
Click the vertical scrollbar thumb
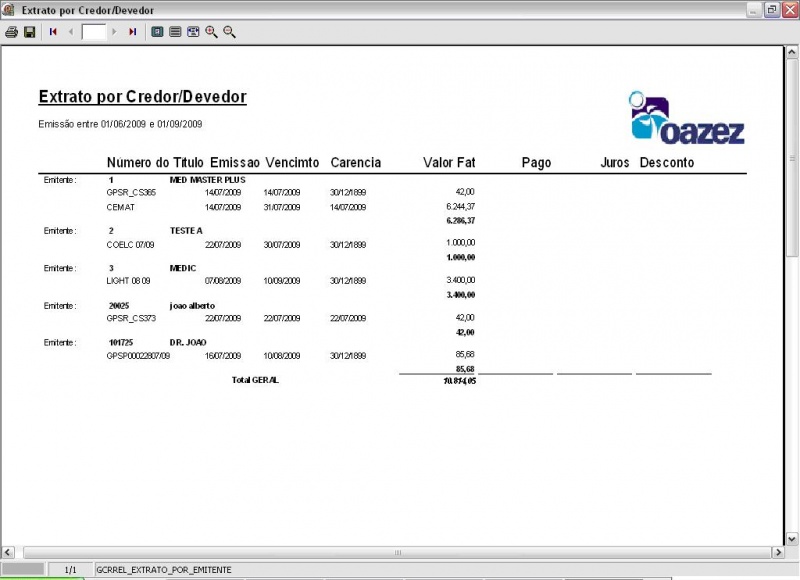[792, 158]
